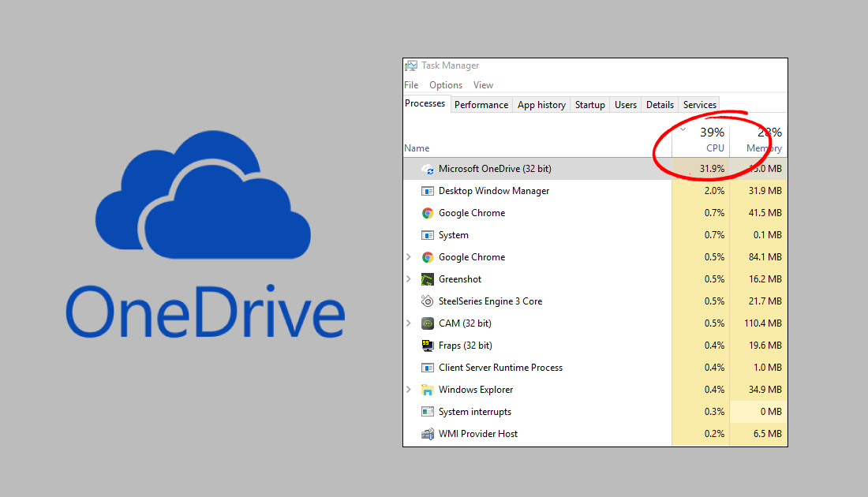Open the Startup tab
The height and width of the screenshot is (497, 868).
(590, 105)
